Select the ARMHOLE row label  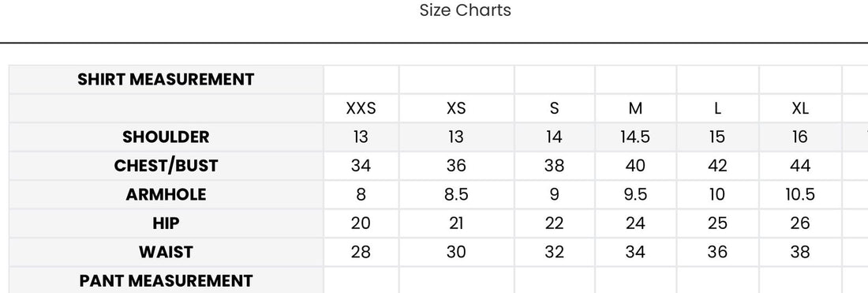[166, 194]
